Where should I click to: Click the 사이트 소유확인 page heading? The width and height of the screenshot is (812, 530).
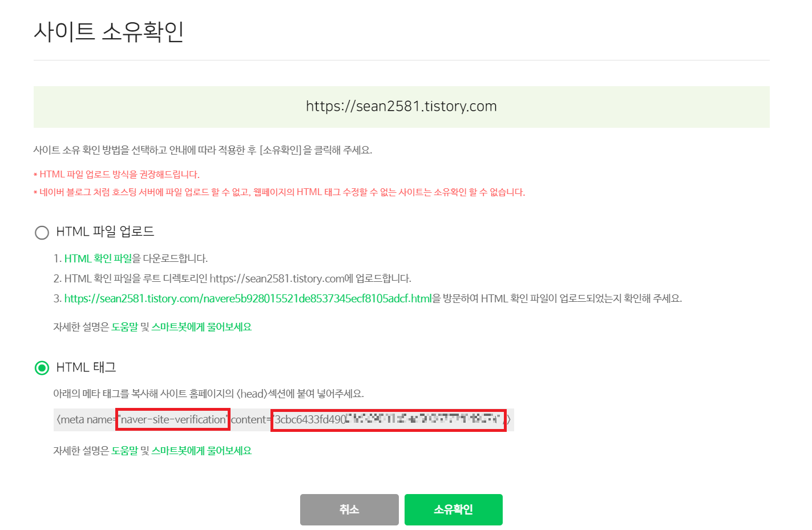108,31
